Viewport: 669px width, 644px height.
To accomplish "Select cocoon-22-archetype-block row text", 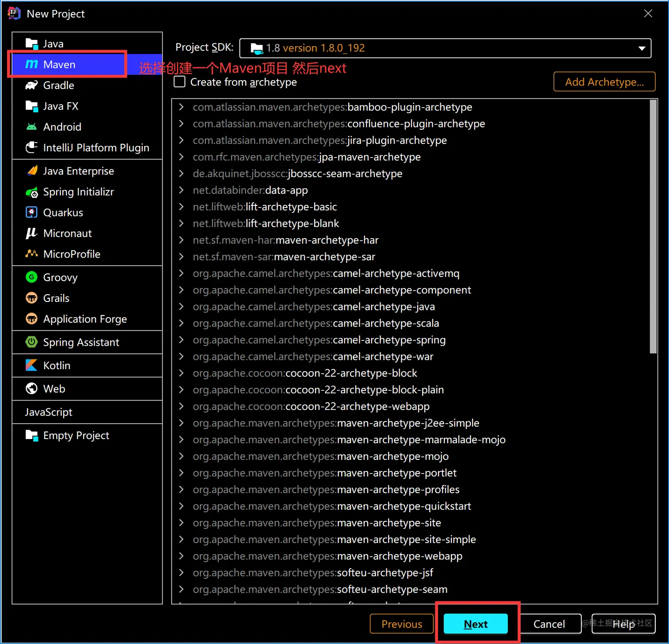I will (x=305, y=373).
